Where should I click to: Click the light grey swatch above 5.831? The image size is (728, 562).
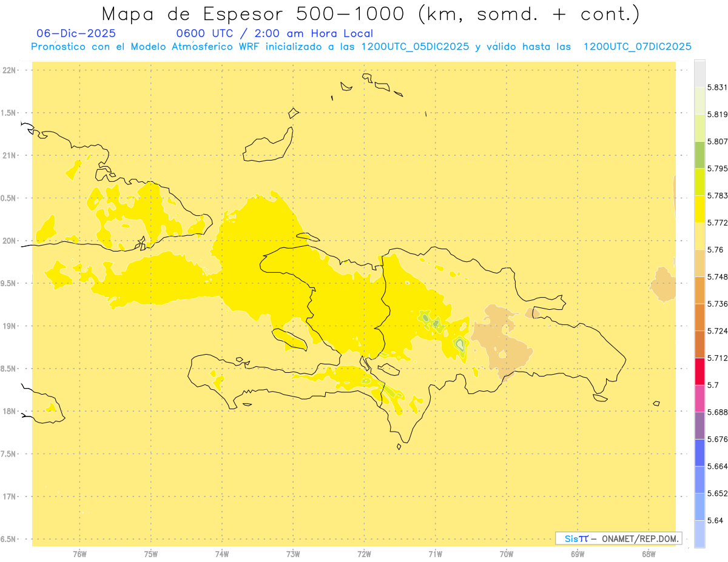click(x=699, y=73)
